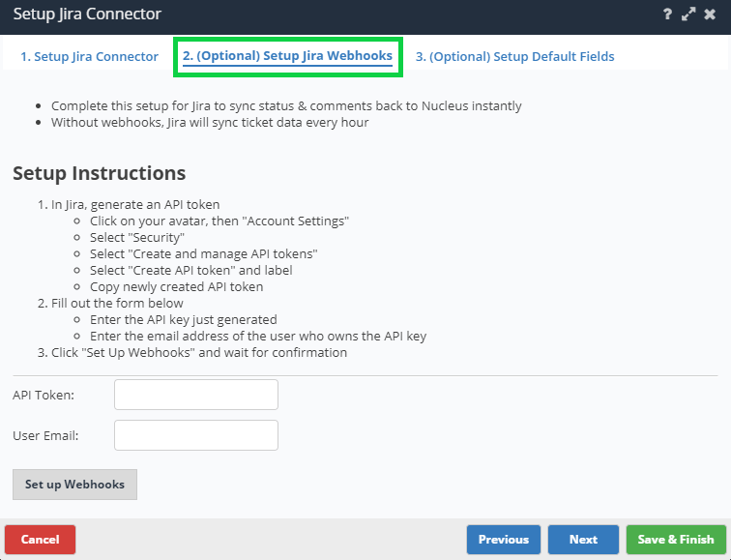The height and width of the screenshot is (560, 731).
Task: Expand dialog with the fullscreen arrows icon
Action: click(688, 14)
